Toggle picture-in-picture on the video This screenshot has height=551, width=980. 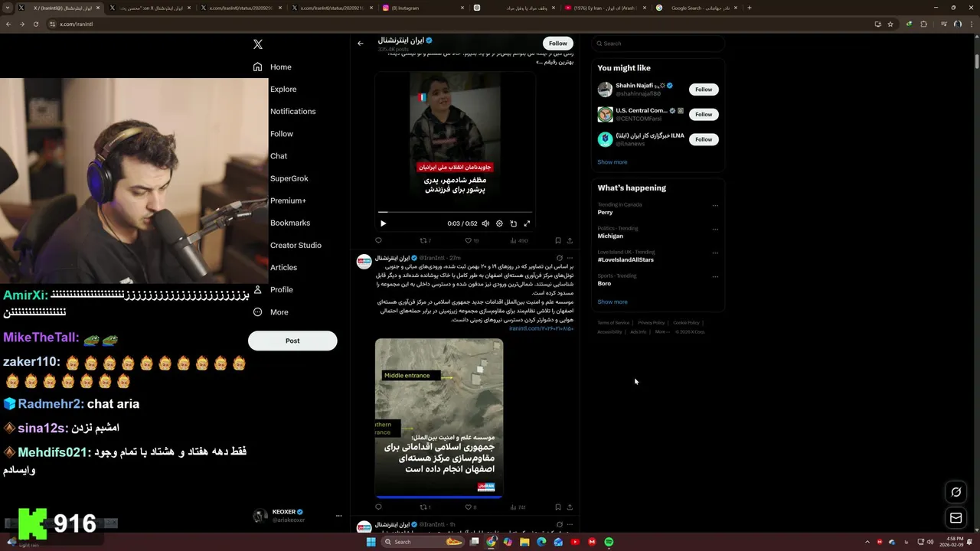(x=513, y=223)
